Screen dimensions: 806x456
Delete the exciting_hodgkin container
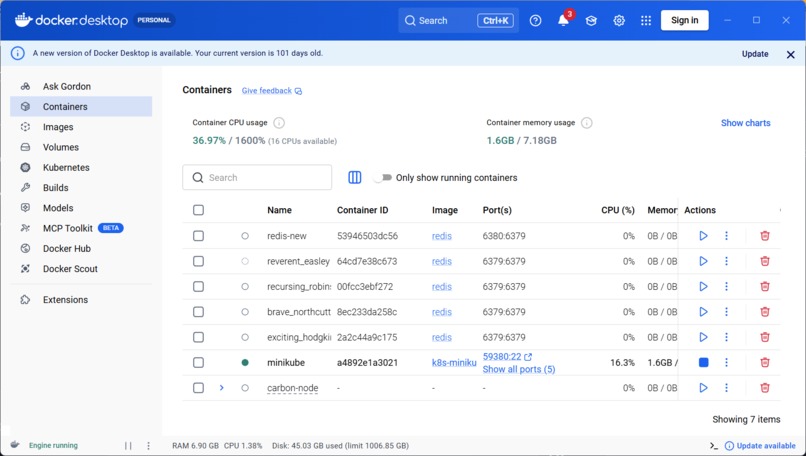(765, 337)
